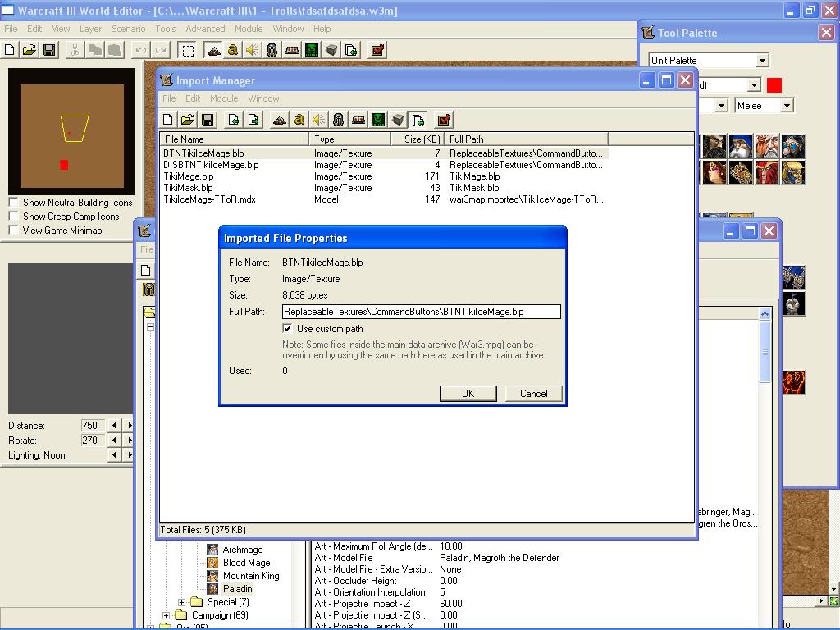Click the Undo arrow in main toolbar
The height and width of the screenshot is (630, 840).
pyautogui.click(x=141, y=50)
